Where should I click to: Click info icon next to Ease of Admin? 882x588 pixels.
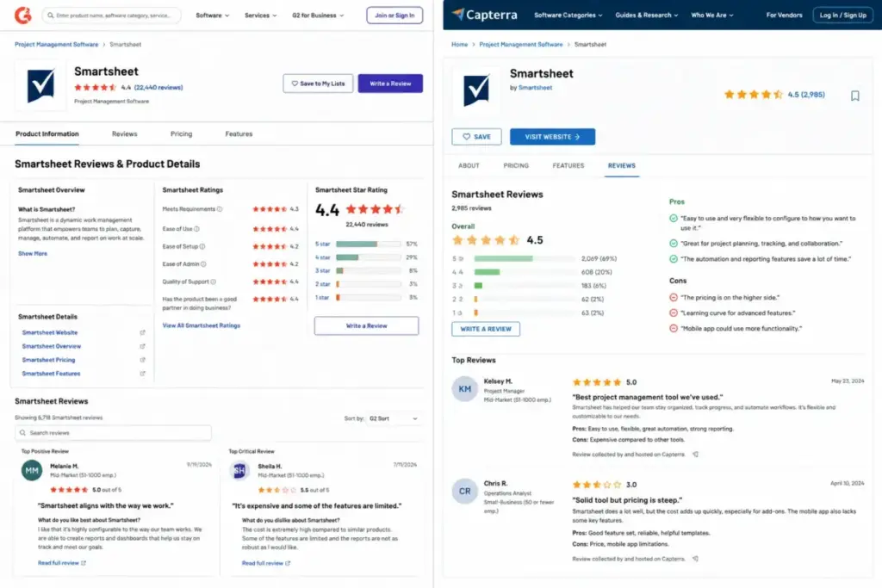coord(203,264)
